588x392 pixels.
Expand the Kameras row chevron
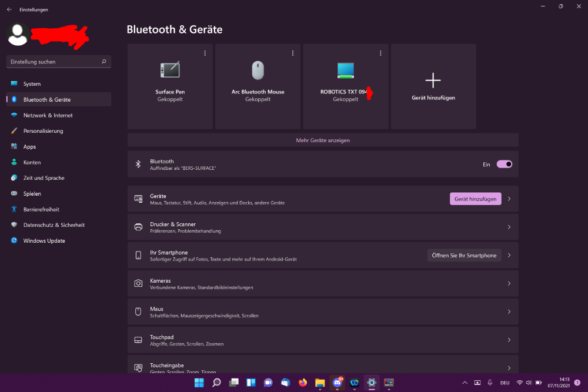509,284
